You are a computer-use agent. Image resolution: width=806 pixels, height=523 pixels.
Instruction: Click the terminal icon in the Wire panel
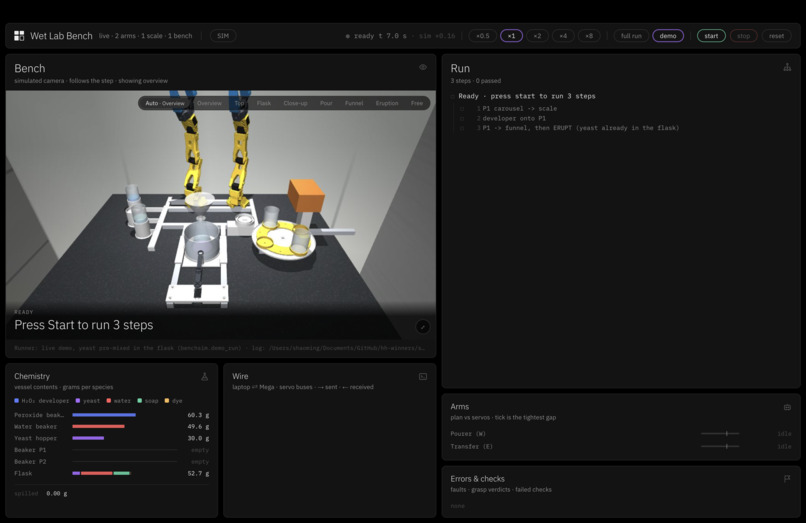[x=423, y=376]
